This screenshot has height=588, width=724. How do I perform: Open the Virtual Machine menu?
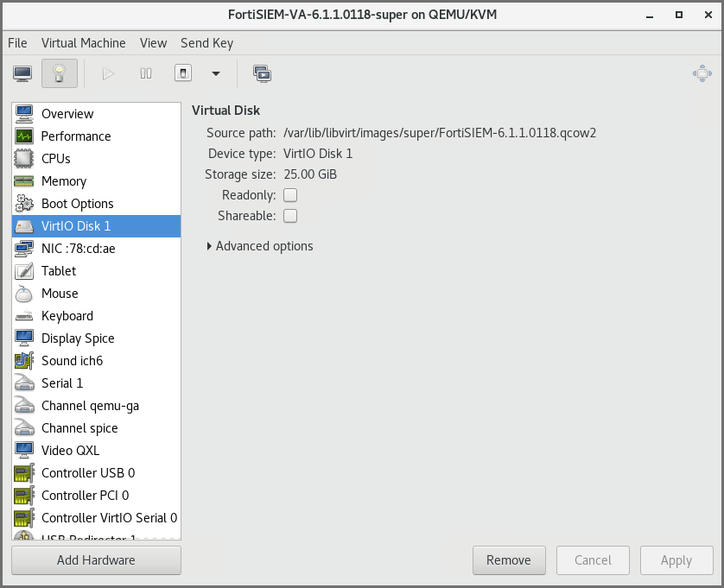click(x=84, y=42)
